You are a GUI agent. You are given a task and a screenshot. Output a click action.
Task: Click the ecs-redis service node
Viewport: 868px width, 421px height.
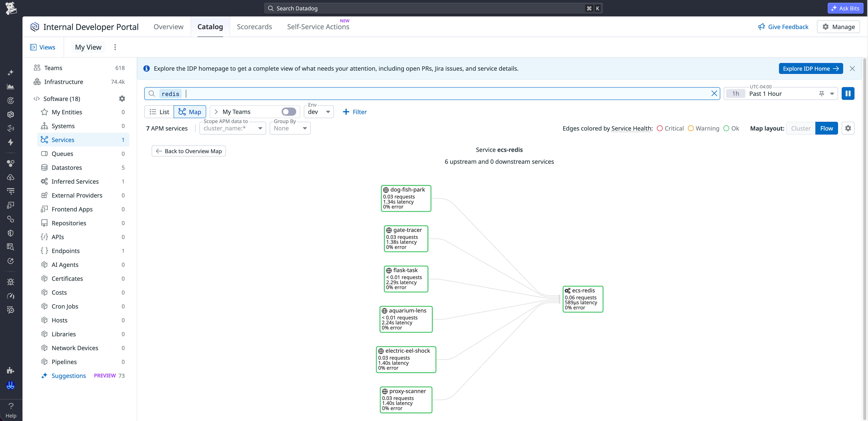click(583, 299)
